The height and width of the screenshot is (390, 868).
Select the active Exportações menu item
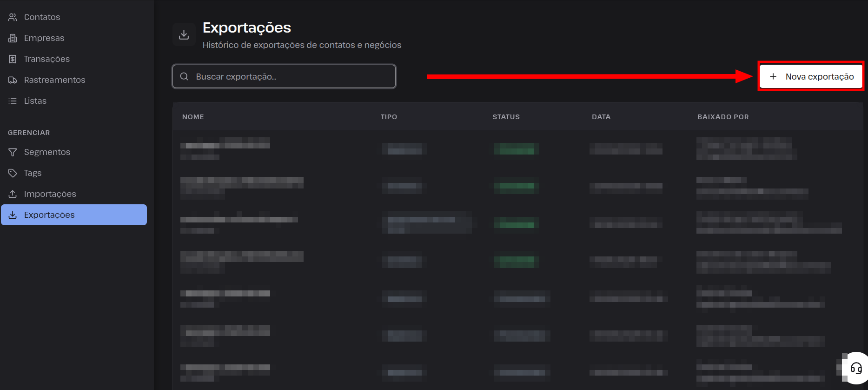[x=74, y=215]
